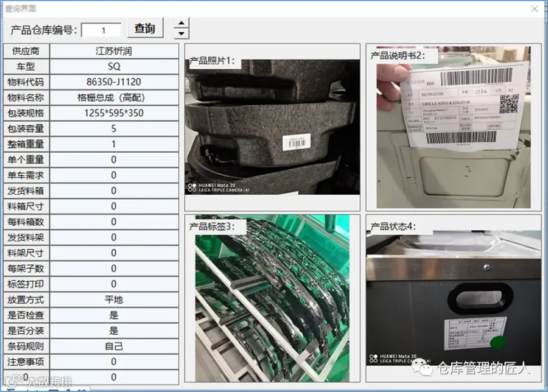Select the 条码规则 value 自己

coord(114,346)
